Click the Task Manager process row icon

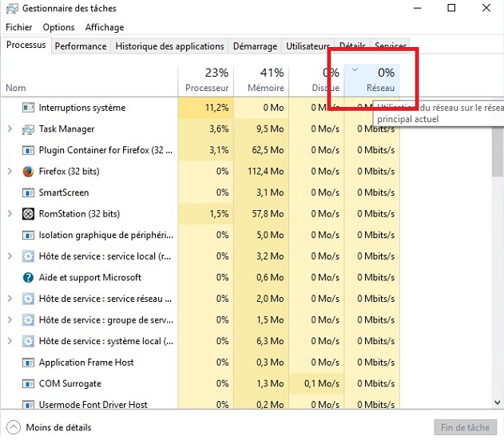point(28,129)
